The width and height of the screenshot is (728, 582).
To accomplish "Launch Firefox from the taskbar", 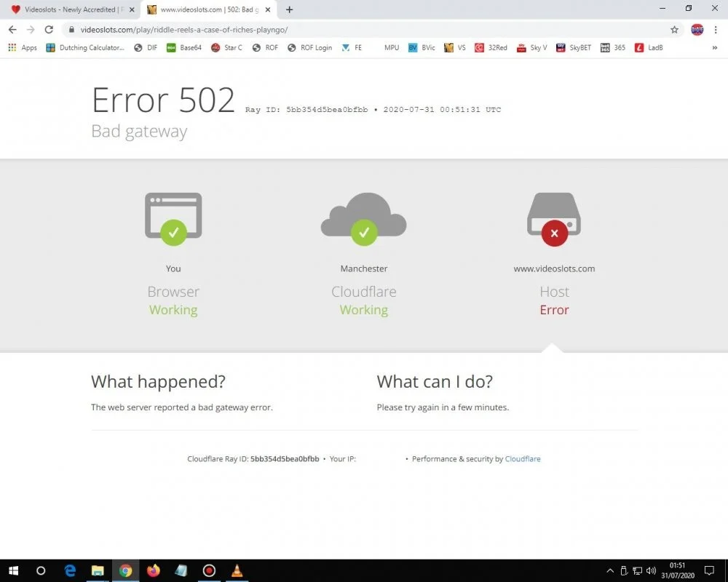I will pyautogui.click(x=153, y=570).
